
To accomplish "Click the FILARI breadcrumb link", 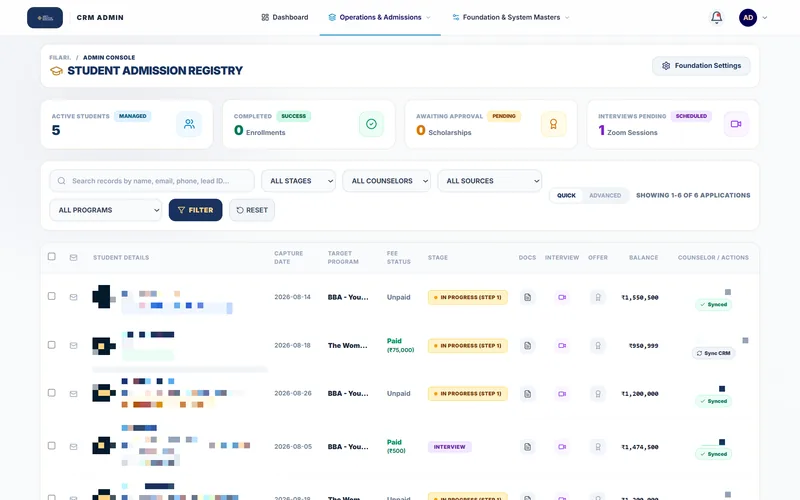I will click(60, 58).
